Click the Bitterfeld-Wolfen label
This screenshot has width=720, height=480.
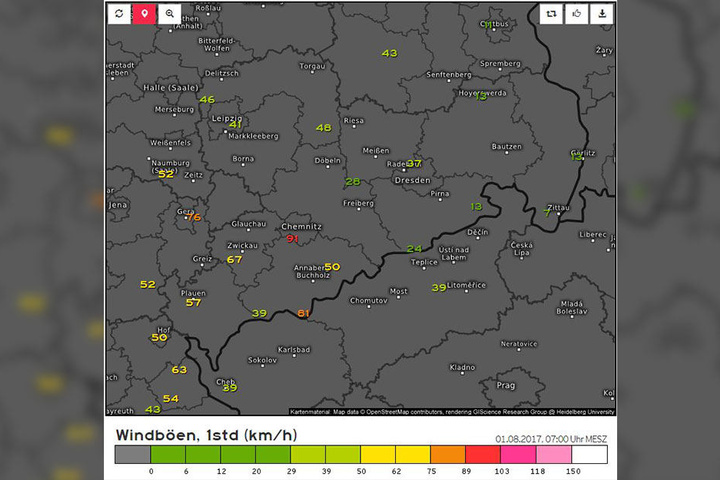click(217, 45)
